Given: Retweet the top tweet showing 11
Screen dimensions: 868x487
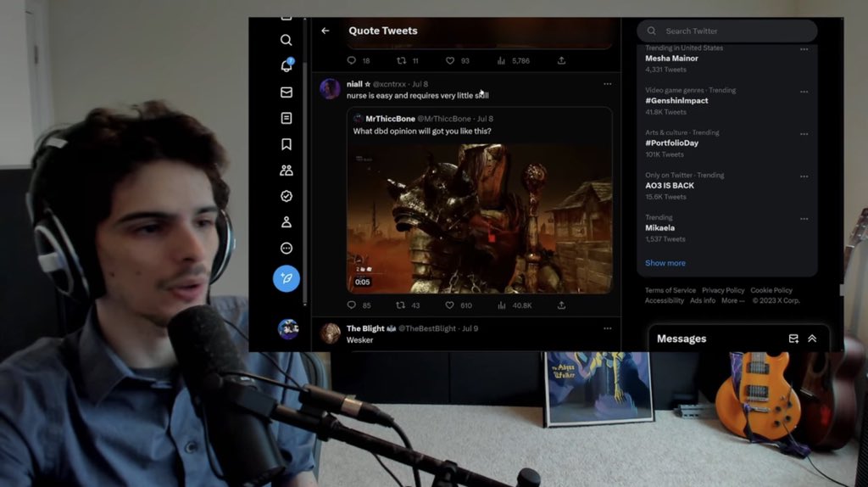Looking at the screenshot, I should pyautogui.click(x=401, y=60).
